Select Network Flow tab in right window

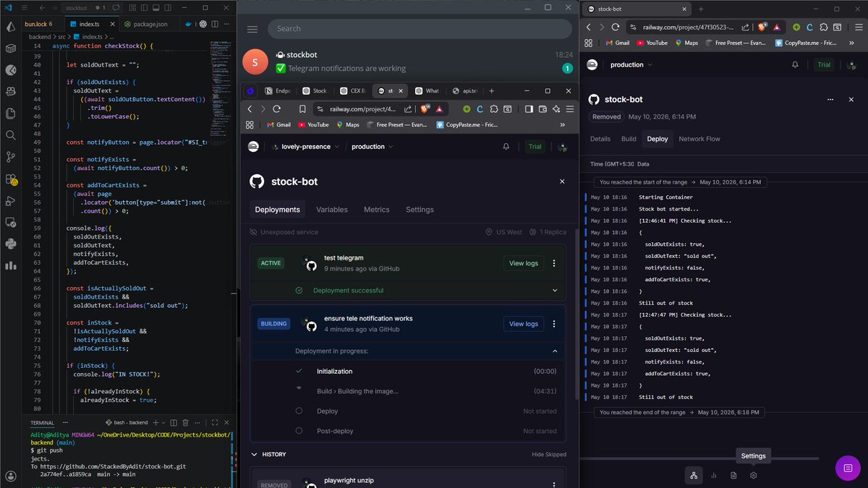(x=699, y=139)
